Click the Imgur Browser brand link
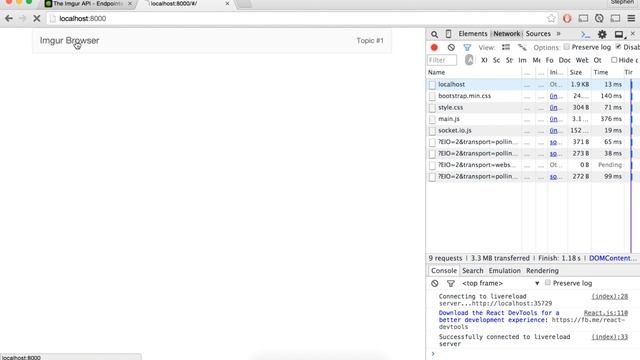 tap(69, 40)
